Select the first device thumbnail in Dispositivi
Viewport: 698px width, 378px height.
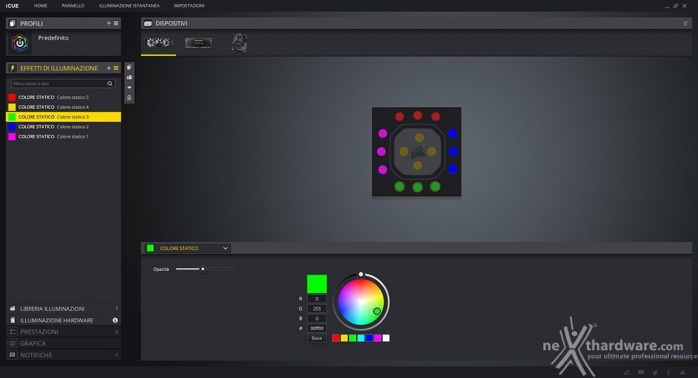click(158, 43)
